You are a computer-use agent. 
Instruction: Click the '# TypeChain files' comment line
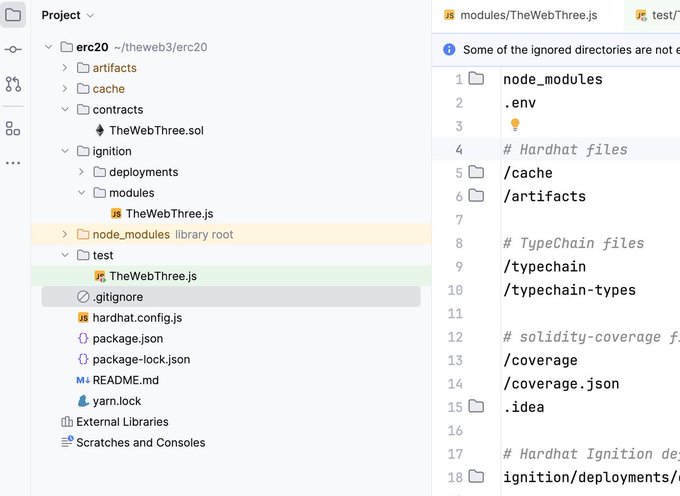[x=573, y=243]
